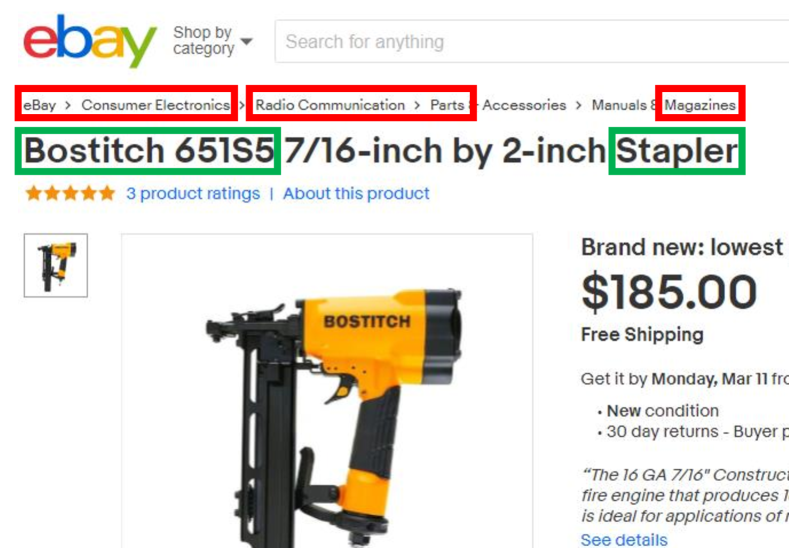
Task: Open See details link
Action: (x=624, y=539)
